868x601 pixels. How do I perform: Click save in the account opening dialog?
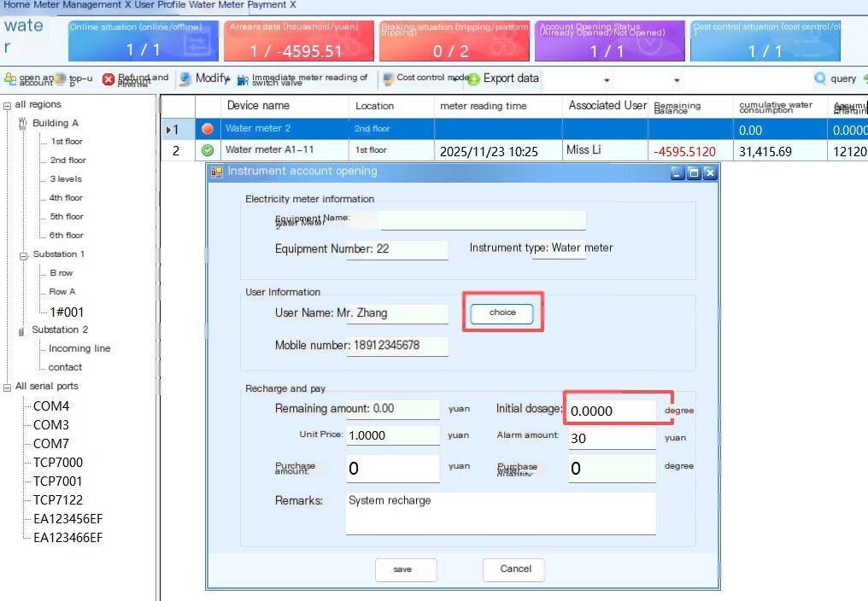406,569
